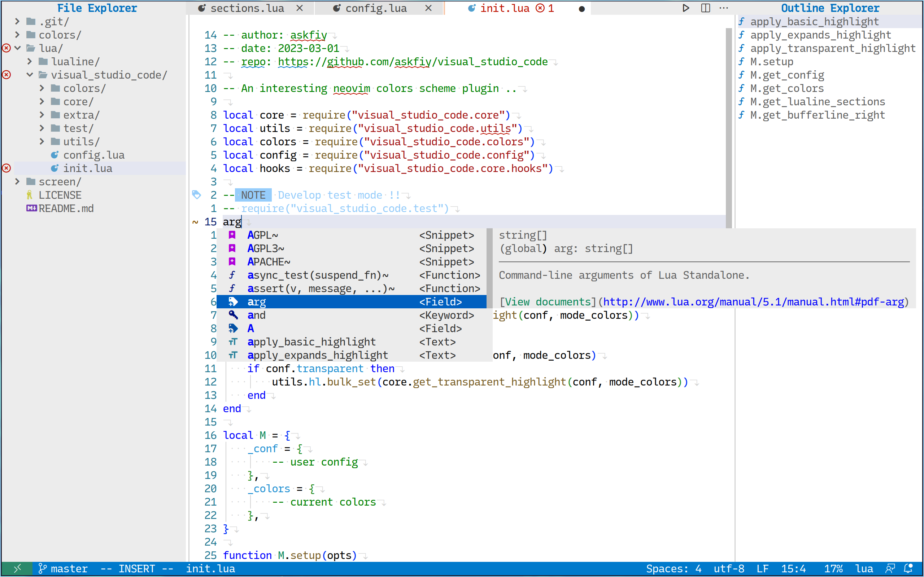Click the split editor layout icon
This screenshot has width=924, height=577.
(x=705, y=8)
